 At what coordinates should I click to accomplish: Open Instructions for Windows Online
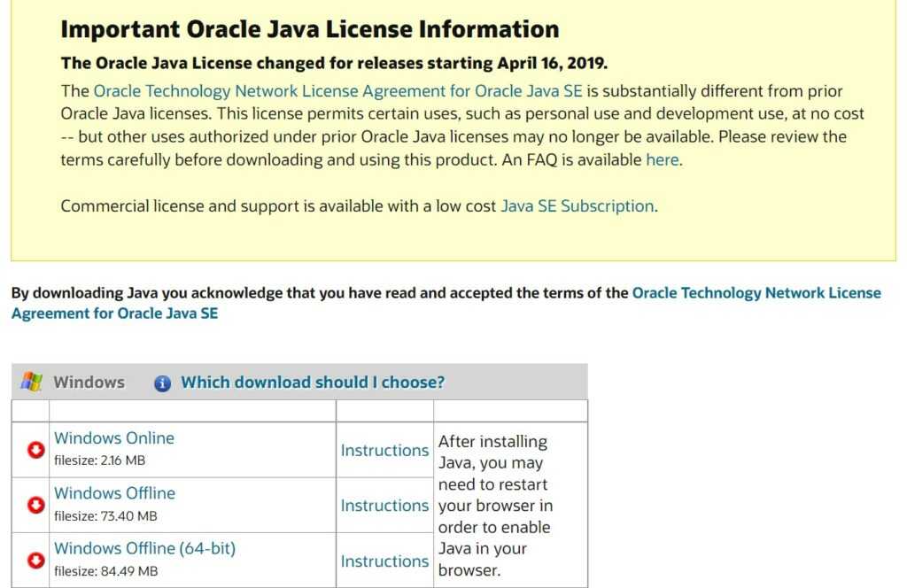point(384,451)
